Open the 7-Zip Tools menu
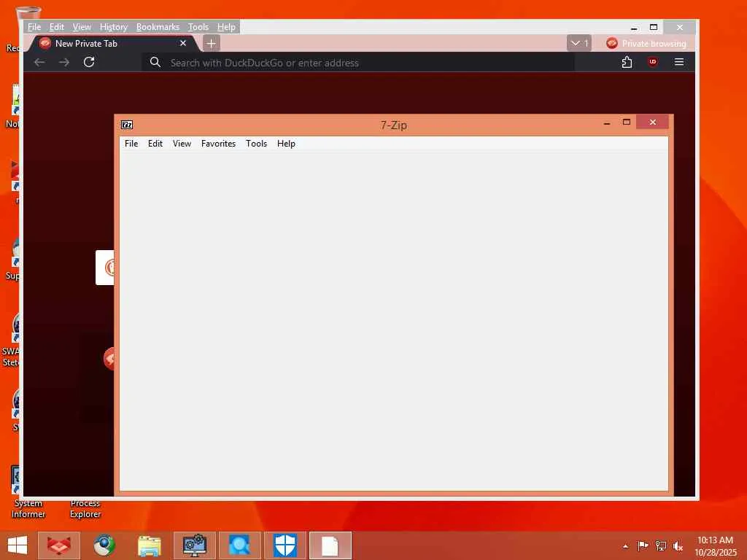 click(x=256, y=144)
